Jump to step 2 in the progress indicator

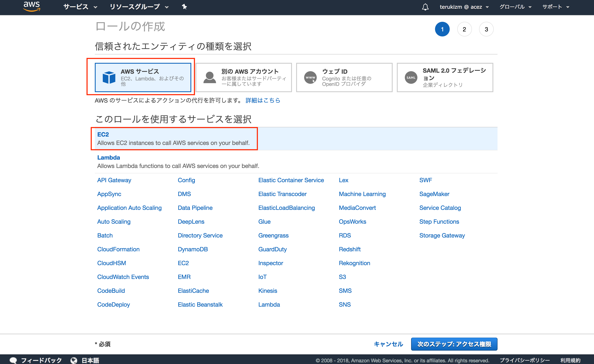(464, 29)
